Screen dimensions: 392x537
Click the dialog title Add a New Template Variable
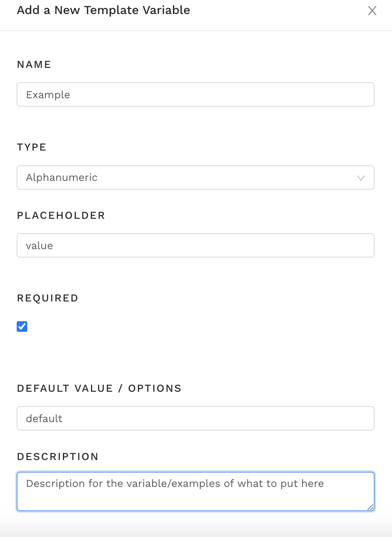[x=103, y=10]
